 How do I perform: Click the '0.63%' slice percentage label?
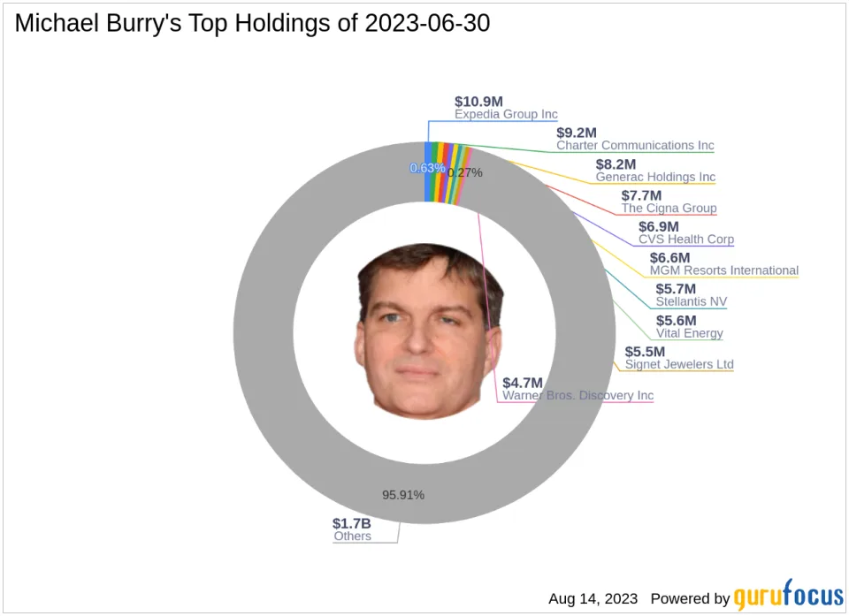[x=428, y=168]
